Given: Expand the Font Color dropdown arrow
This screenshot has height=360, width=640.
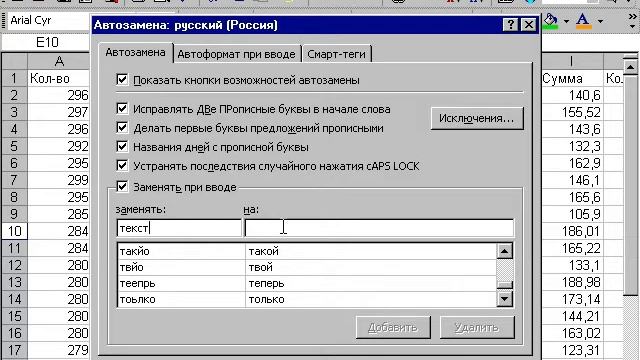Looking at the screenshot, I should click(600, 21).
